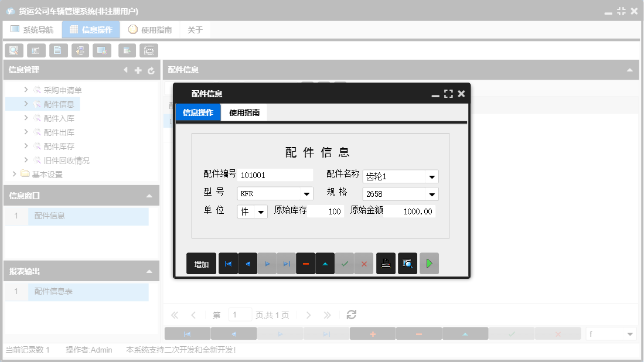This screenshot has height=362, width=644.
Task: Click the 增加 button
Action: (201, 263)
